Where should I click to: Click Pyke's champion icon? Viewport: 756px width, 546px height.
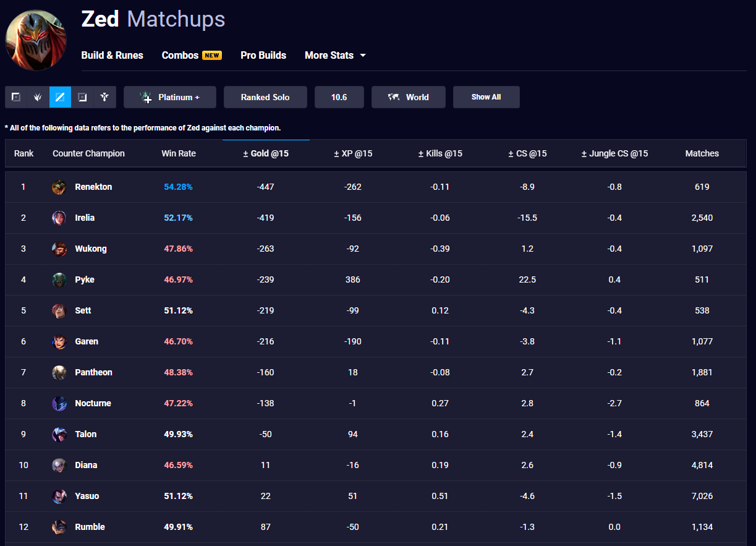point(59,279)
